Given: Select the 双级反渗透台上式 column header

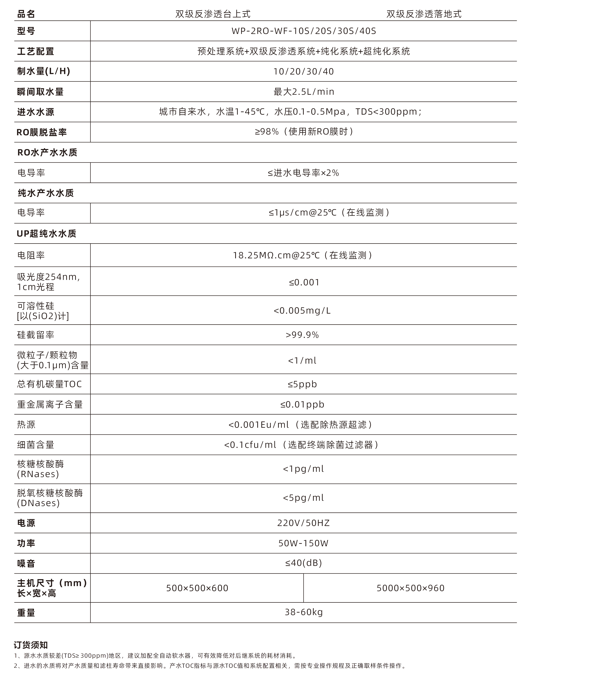Looking at the screenshot, I should coord(213,14).
